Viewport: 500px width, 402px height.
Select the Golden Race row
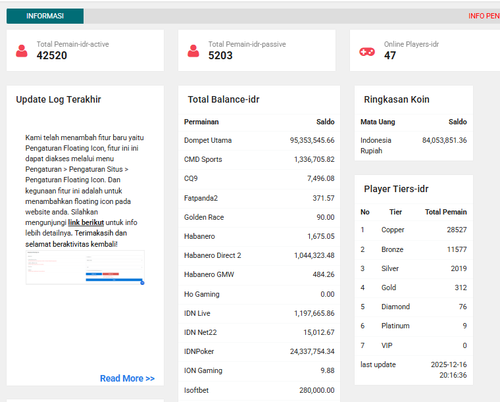[259, 217]
